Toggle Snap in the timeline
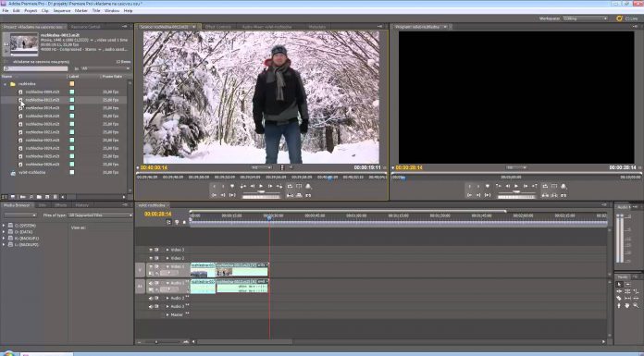Viewport: 644px width, 356px height. click(168, 222)
